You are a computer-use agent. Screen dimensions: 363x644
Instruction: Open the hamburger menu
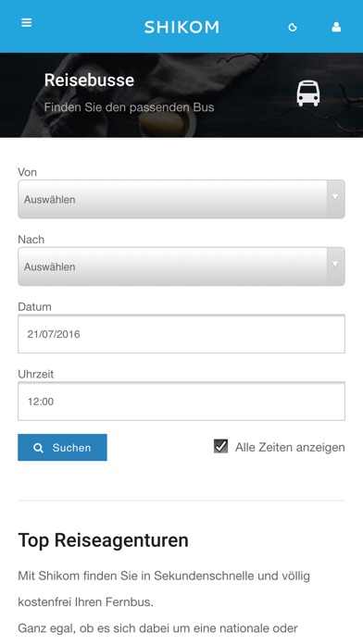[x=26, y=22]
